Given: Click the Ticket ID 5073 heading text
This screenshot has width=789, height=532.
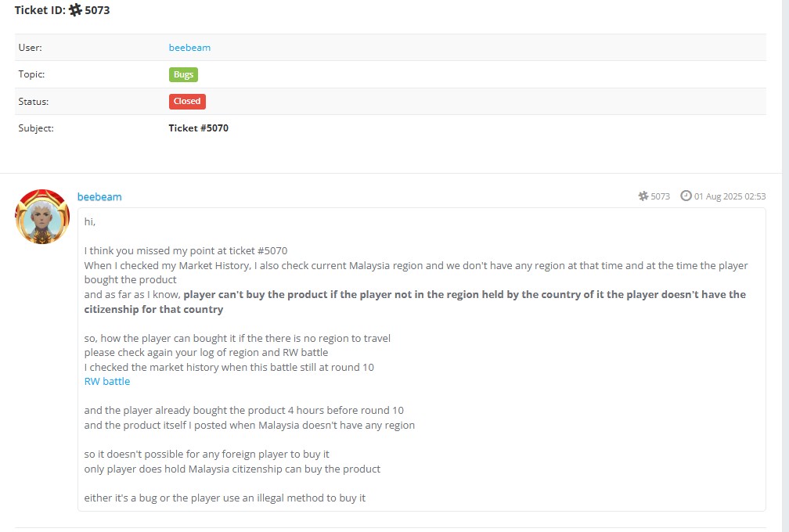Looking at the screenshot, I should [62, 10].
